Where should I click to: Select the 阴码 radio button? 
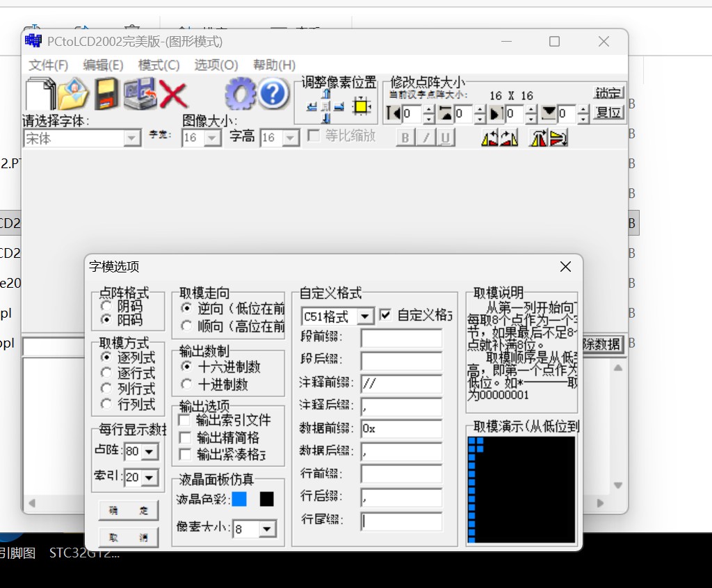[x=106, y=306]
